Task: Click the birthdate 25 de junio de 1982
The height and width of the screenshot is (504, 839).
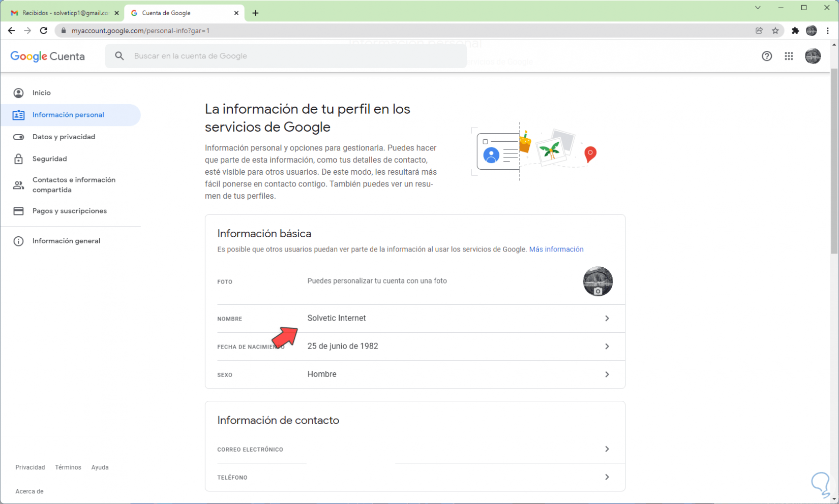Action: pyautogui.click(x=343, y=346)
